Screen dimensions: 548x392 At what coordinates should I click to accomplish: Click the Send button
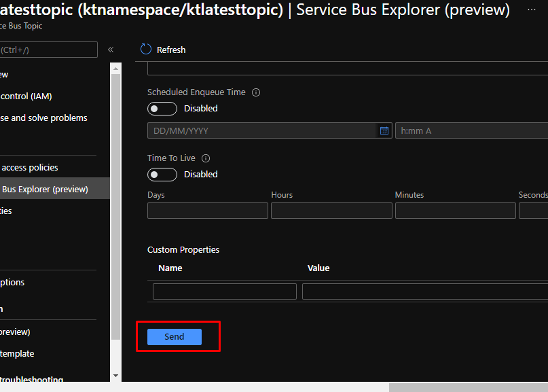pyautogui.click(x=175, y=337)
